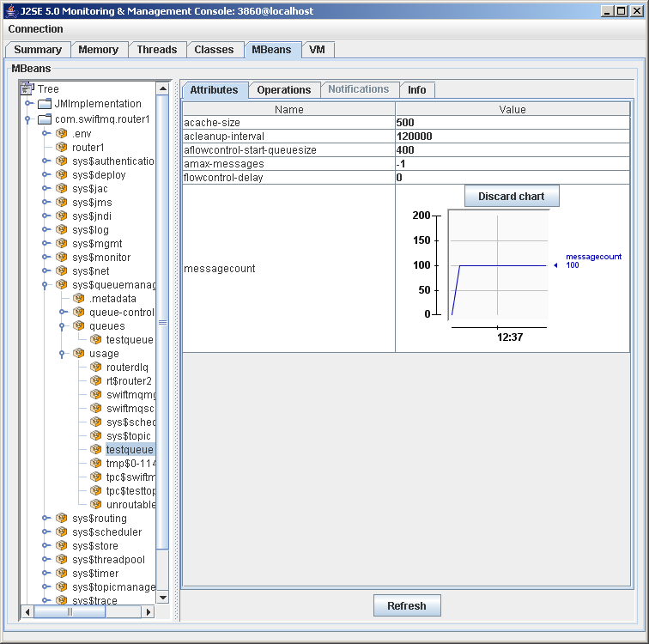Image resolution: width=649 pixels, height=644 pixels.
Task: Collapse the queues tree node
Action: click(x=63, y=326)
